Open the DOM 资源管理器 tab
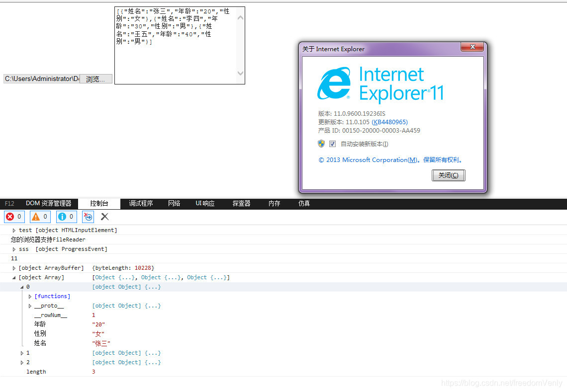The image size is (567, 392). (x=48, y=203)
